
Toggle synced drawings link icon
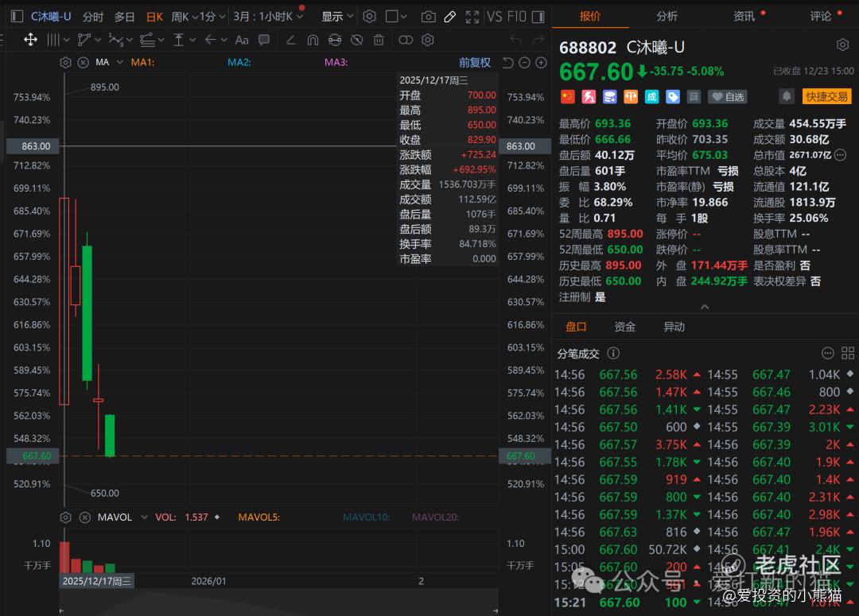(335, 40)
